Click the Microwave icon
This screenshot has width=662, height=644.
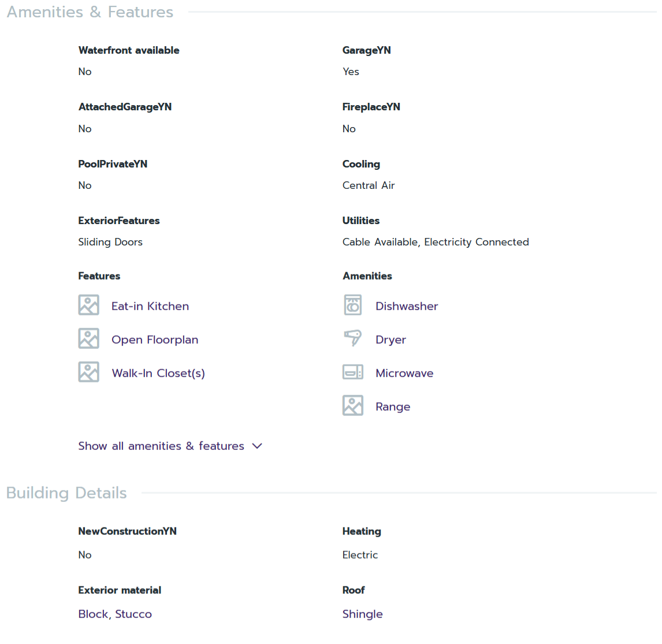click(x=352, y=372)
